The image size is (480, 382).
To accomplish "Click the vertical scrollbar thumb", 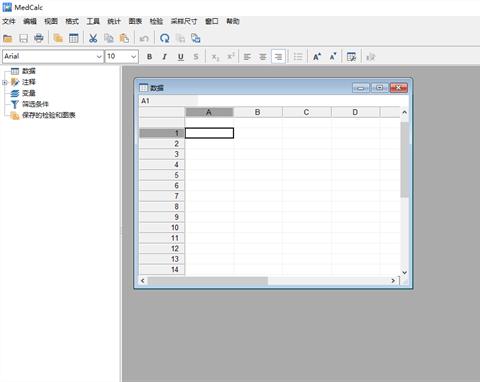I will point(404,160).
